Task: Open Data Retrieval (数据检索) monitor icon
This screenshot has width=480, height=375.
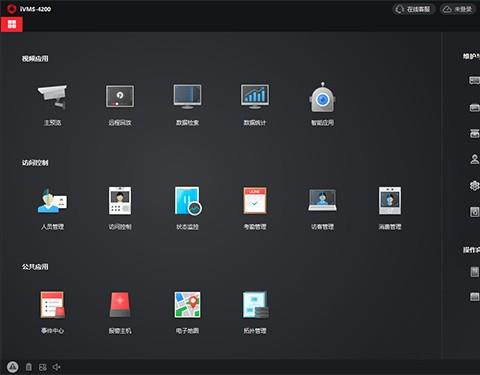Action: (187, 96)
